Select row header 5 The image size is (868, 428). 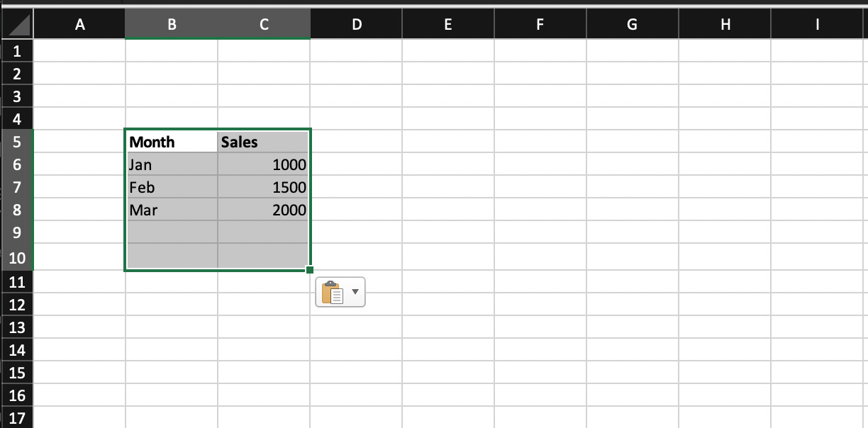click(x=17, y=142)
